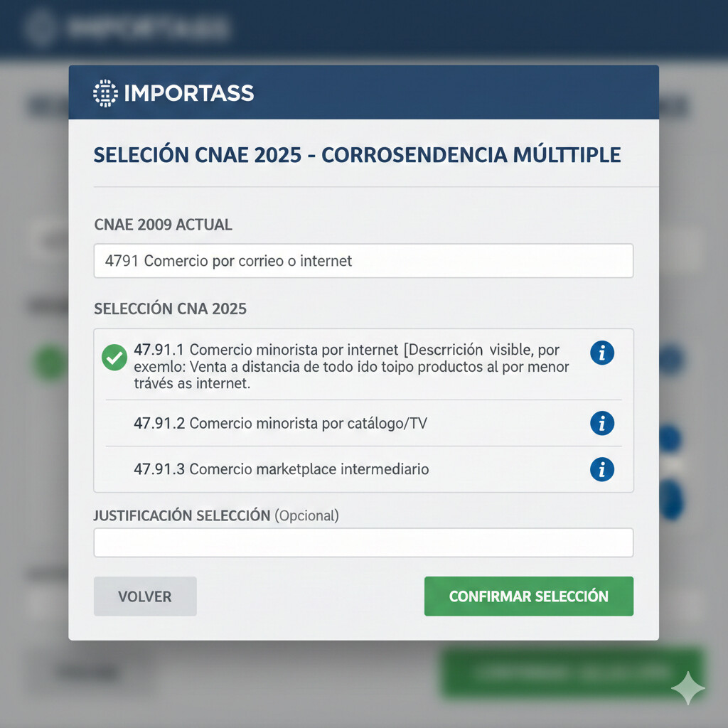Click the green circle icon at the left screen edge

47,364
